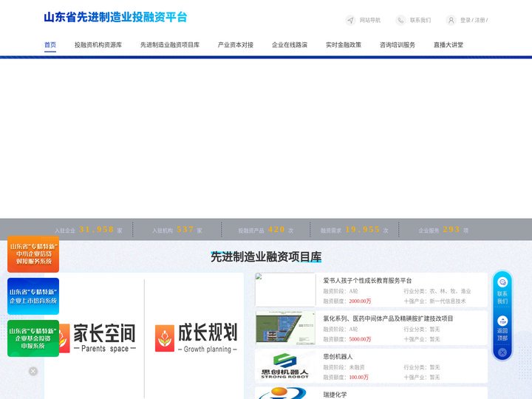The height and width of the screenshot is (399, 532).
Task: Click the 先进制造业融资项目库 section heading
Action: pos(266,257)
